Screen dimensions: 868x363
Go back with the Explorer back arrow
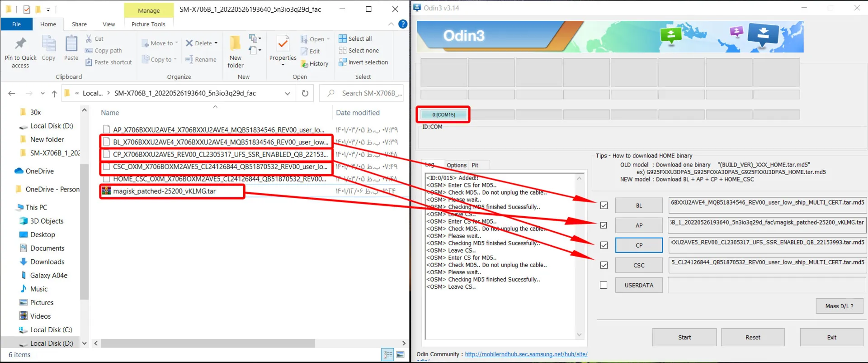point(12,93)
